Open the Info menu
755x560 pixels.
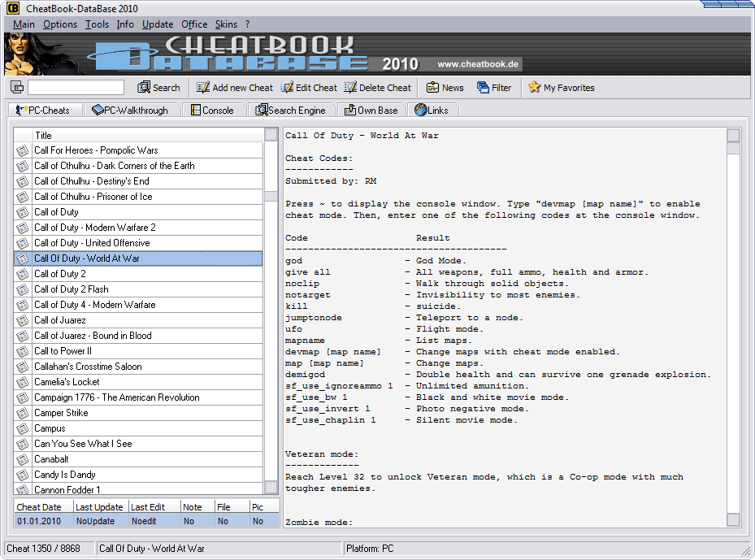coord(125,24)
